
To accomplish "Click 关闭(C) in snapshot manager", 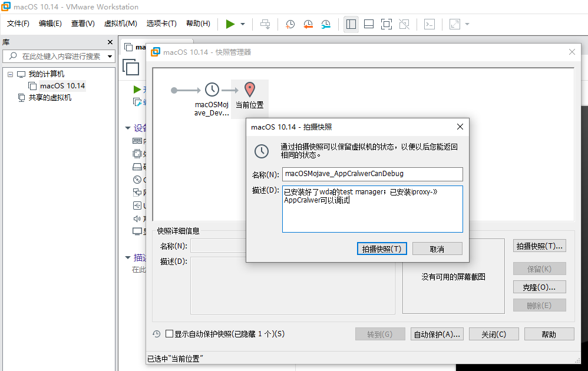I will (x=494, y=334).
